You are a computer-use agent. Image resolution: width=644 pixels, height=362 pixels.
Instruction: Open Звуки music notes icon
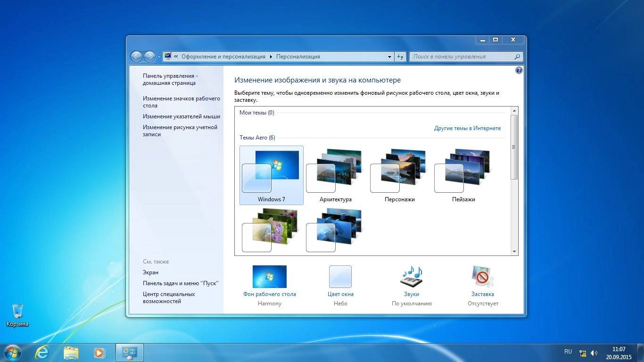411,276
